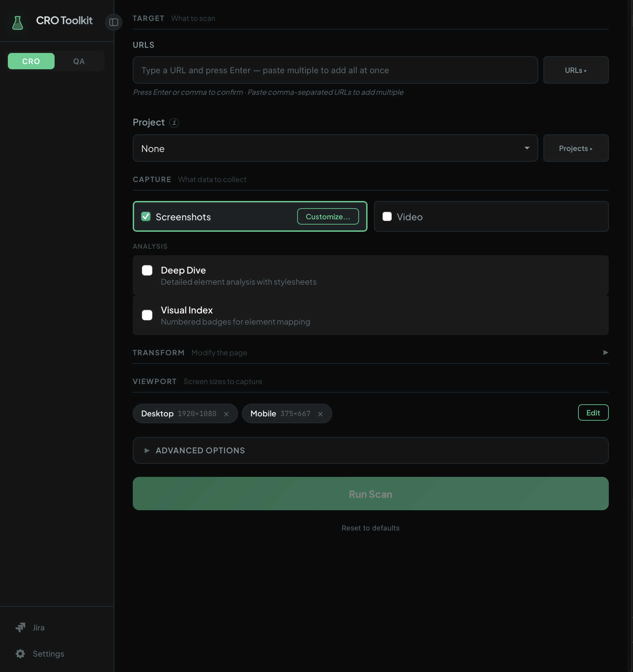The image size is (633, 672).
Task: Enable Video capture
Action: 386,216
